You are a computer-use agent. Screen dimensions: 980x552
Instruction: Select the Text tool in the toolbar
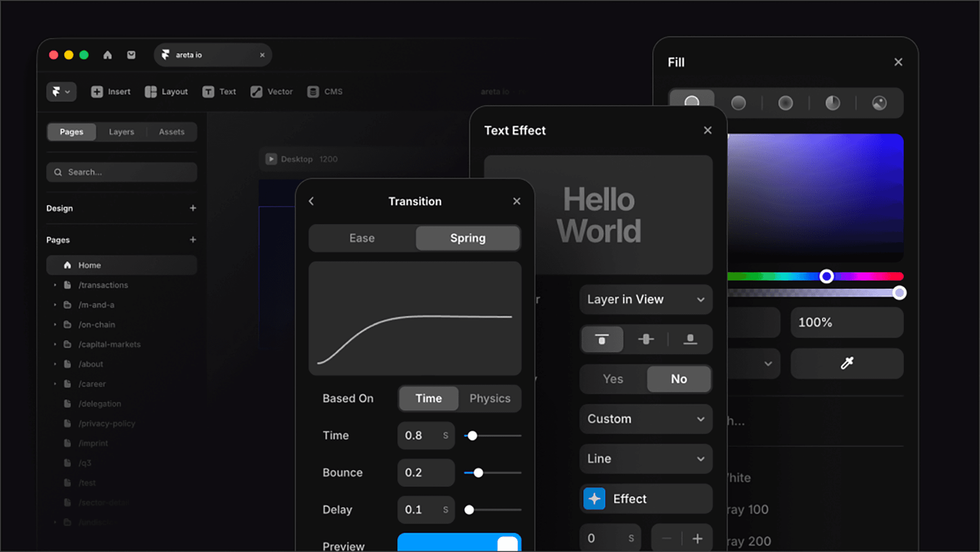point(220,92)
